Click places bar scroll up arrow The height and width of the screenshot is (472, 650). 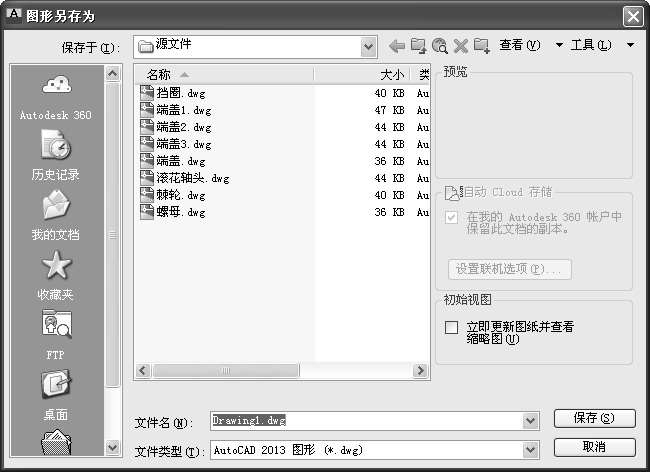click(113, 73)
